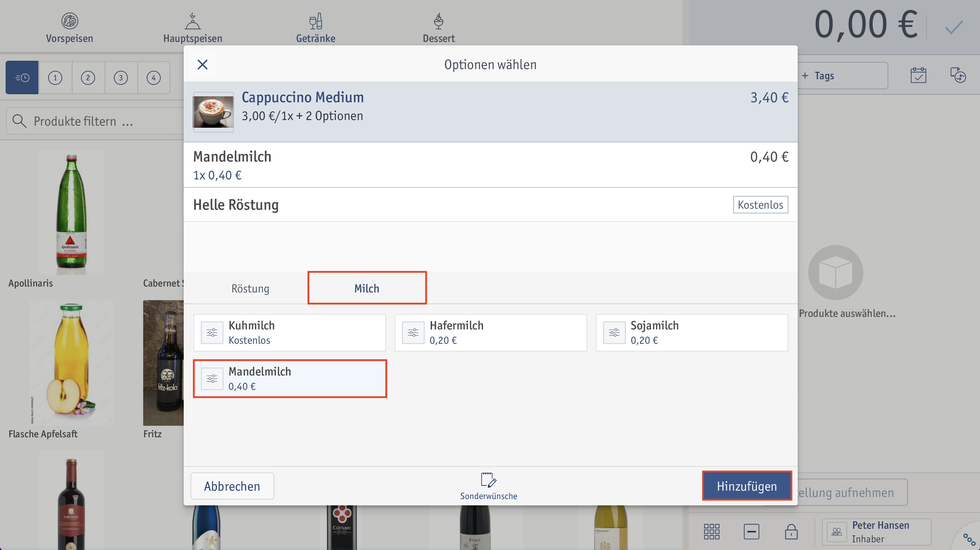Close the Optionen wählen dialog
The width and height of the screenshot is (980, 550).
tap(203, 65)
